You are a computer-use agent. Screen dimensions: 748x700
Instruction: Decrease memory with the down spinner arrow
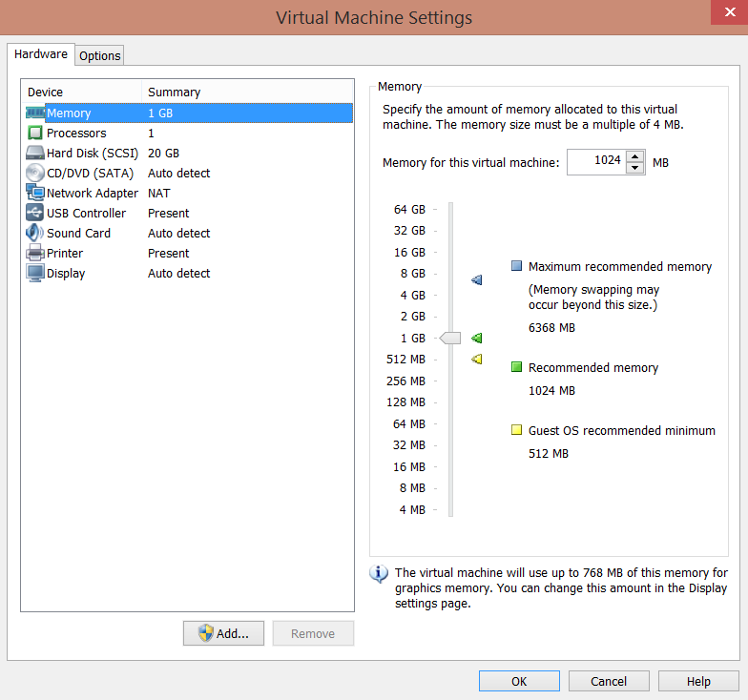pyautogui.click(x=635, y=168)
